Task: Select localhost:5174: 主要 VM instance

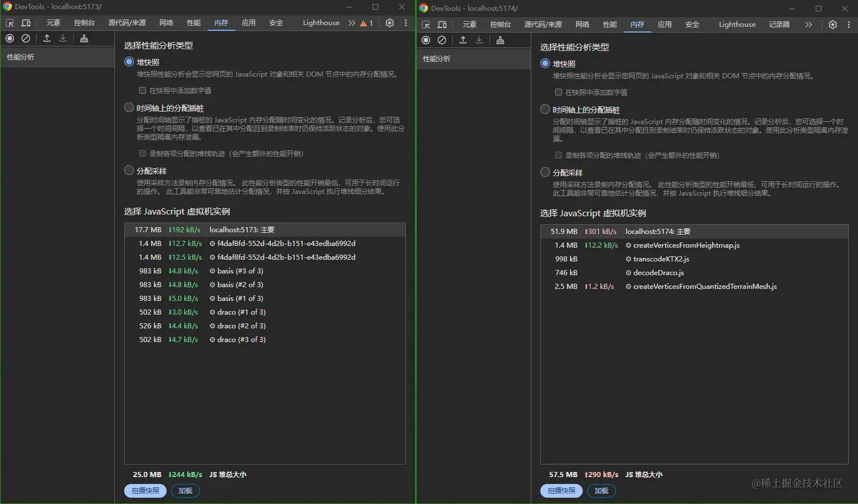Action: [694, 232]
